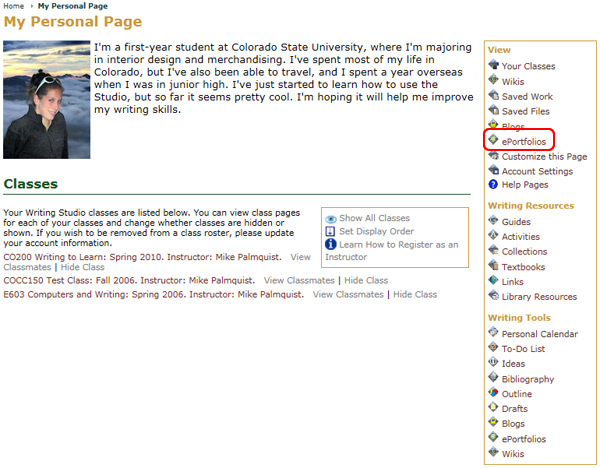Click the Links icon in Writing Resources
Screen dimensions: 600x468
click(494, 280)
